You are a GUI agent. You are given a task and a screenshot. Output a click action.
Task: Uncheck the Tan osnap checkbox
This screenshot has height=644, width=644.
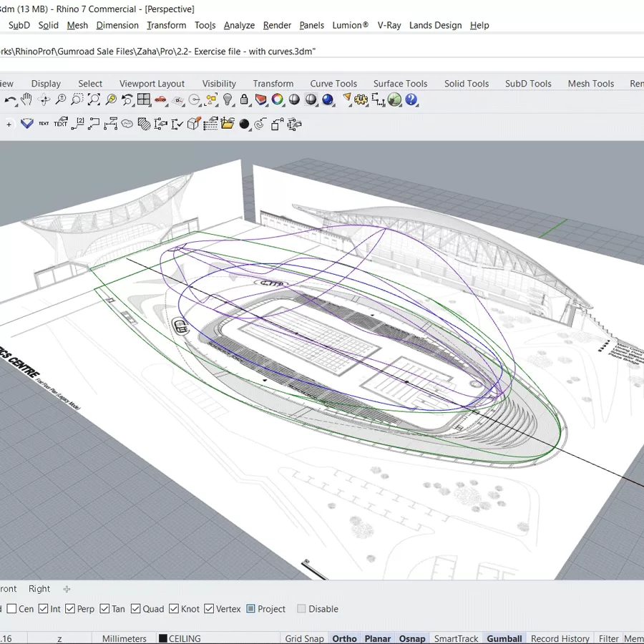(104, 608)
